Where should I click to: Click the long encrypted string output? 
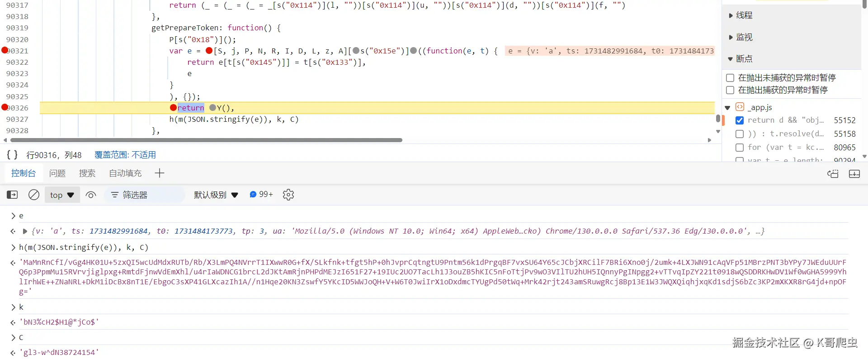[x=433, y=277]
